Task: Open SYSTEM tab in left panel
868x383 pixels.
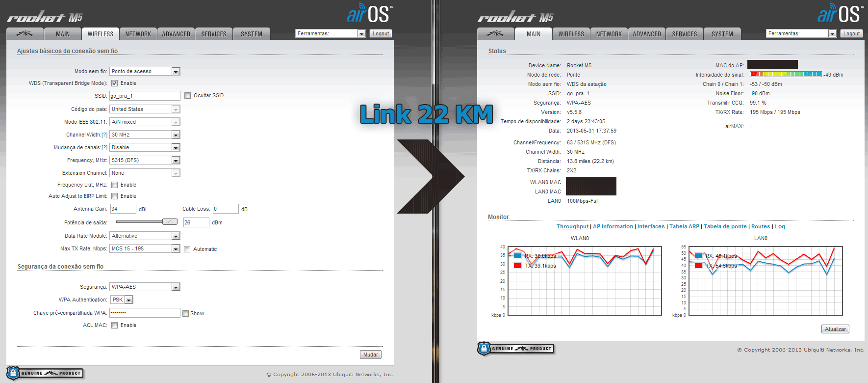Action: pyautogui.click(x=252, y=34)
